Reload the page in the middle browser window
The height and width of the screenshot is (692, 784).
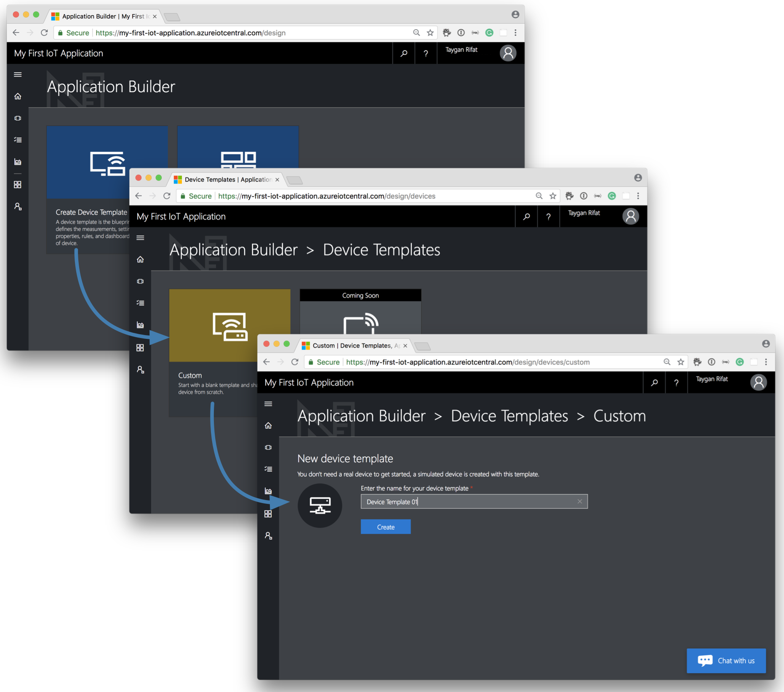point(167,196)
